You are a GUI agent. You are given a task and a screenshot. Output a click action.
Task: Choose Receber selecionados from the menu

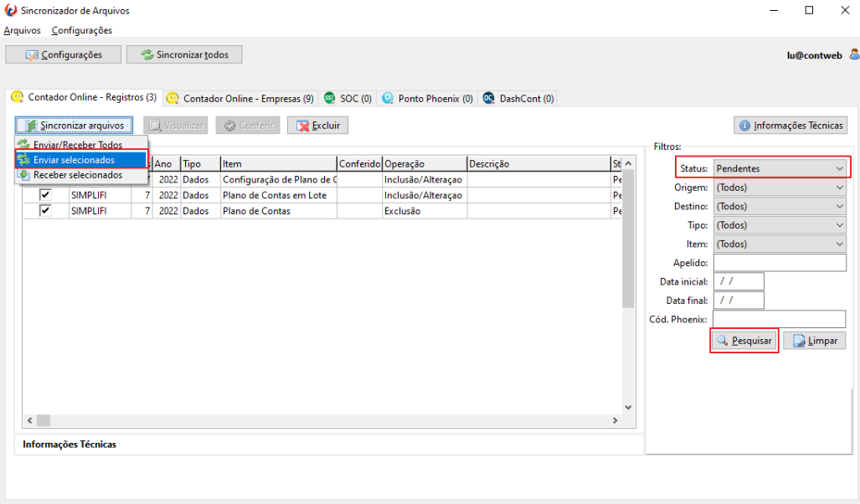pyautogui.click(x=81, y=175)
